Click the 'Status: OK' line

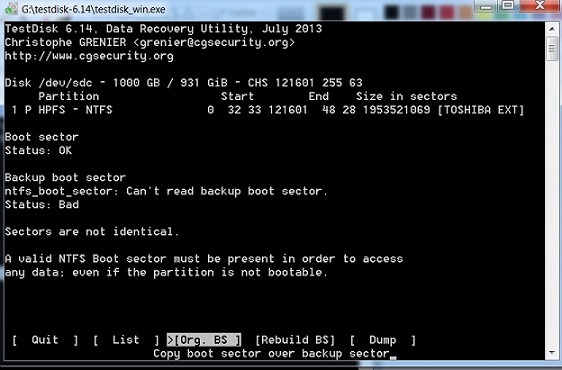click(x=38, y=150)
